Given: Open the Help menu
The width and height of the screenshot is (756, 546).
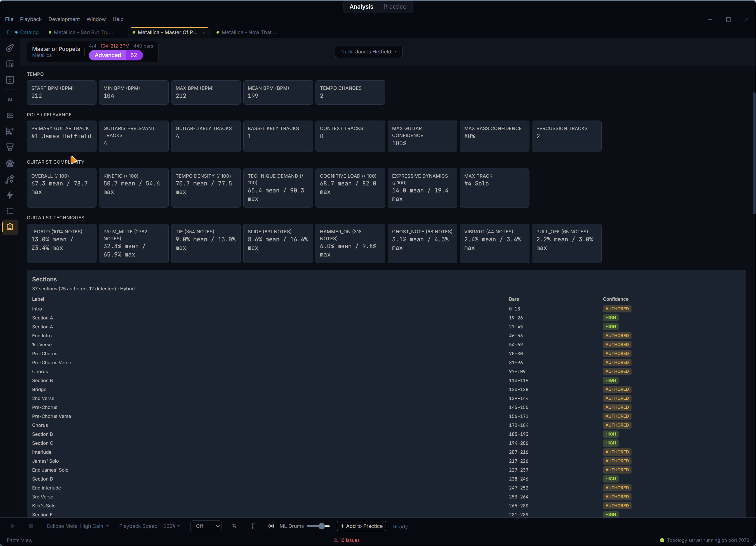Looking at the screenshot, I should pos(118,19).
